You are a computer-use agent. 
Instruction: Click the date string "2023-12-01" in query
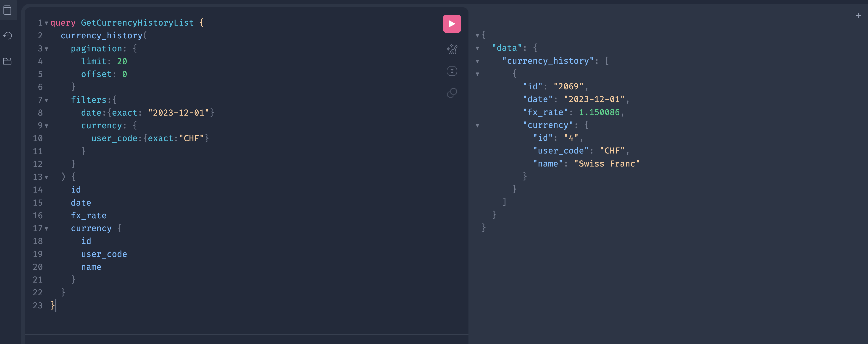(178, 113)
